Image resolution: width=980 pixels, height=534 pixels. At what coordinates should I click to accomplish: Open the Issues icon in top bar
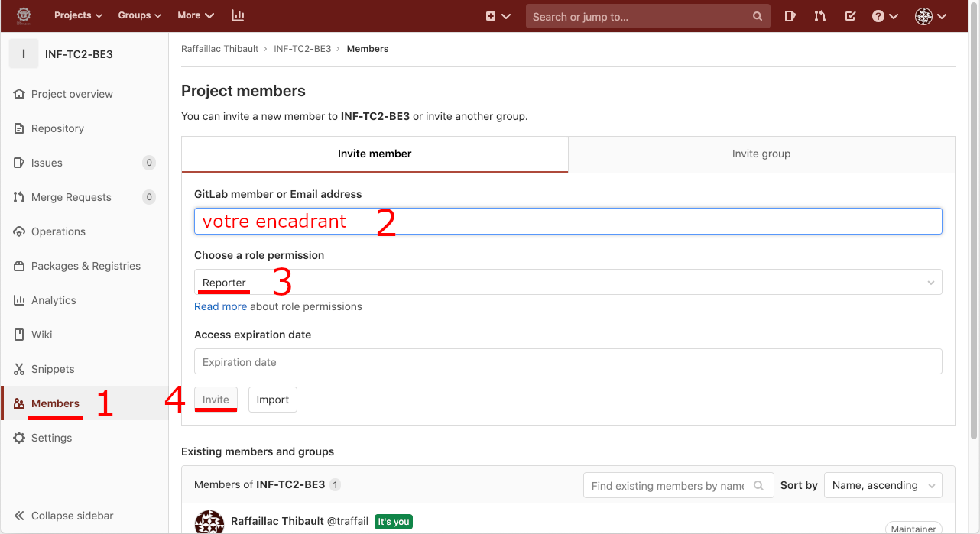(x=790, y=16)
